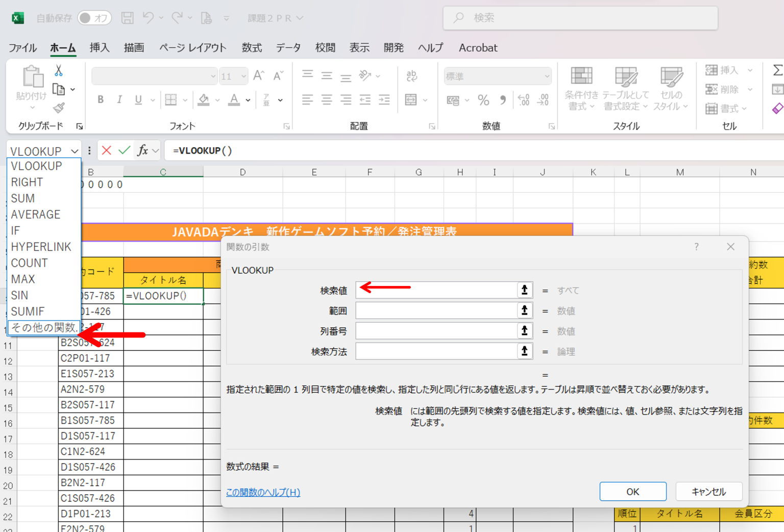Cancel formula entry with red X icon
Screen dimensions: 784x532
[x=106, y=150]
